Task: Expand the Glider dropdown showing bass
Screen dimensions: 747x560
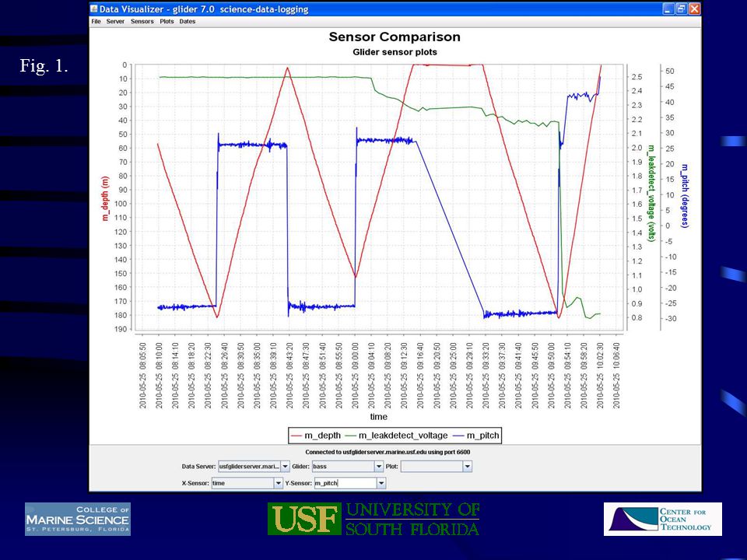Action: click(379, 467)
